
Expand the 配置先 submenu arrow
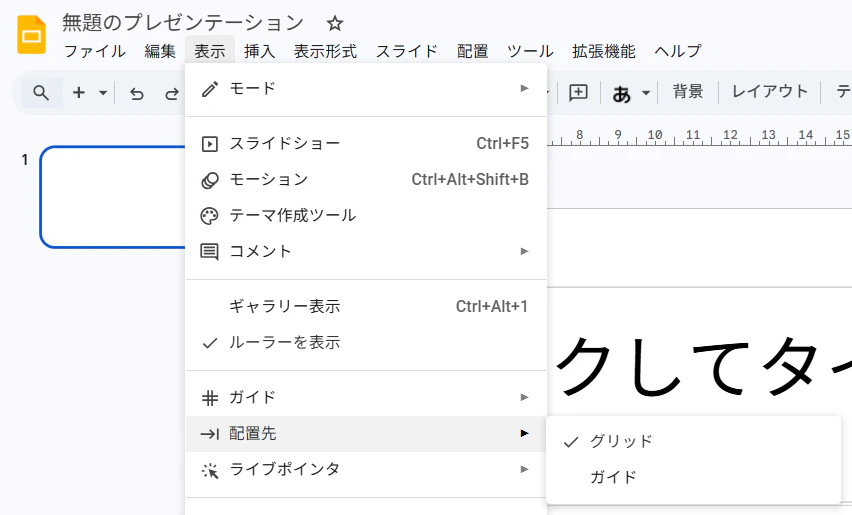(524, 434)
